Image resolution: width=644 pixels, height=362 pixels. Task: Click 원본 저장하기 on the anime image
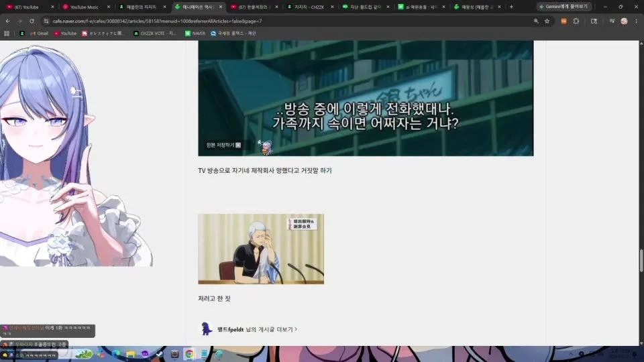point(224,145)
